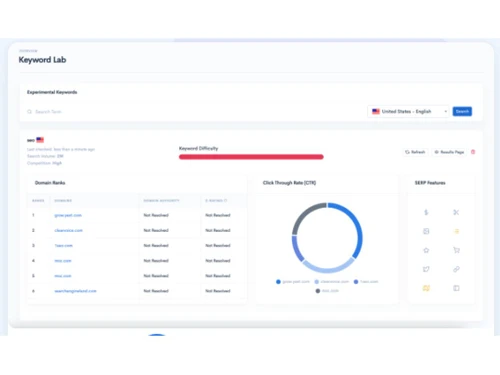
Task: Click the yellow list SERP feature icon
Action: pyautogui.click(x=457, y=231)
